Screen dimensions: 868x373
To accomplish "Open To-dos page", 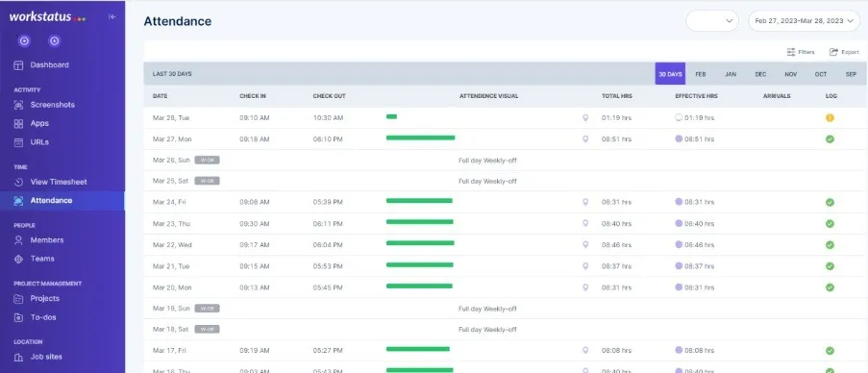I will click(43, 317).
